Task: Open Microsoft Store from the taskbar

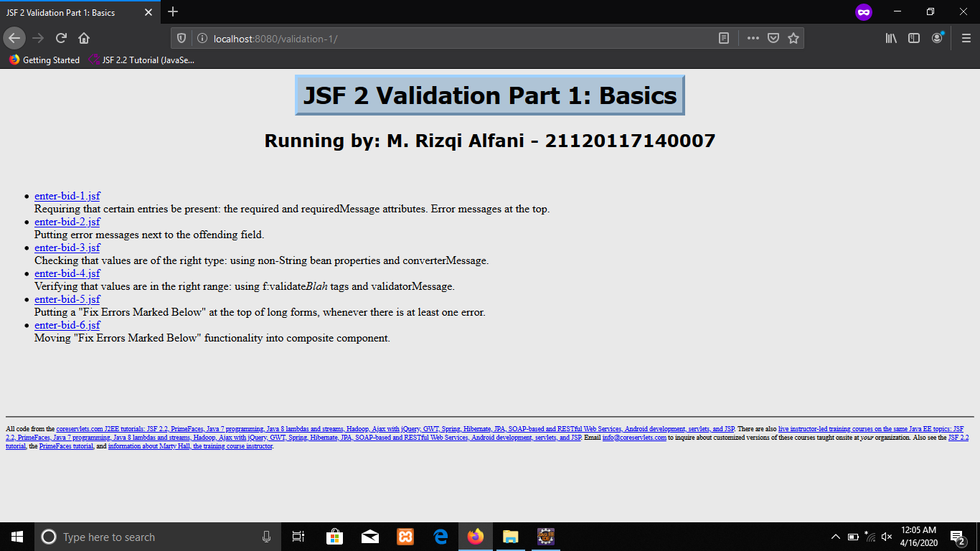Action: (334, 537)
